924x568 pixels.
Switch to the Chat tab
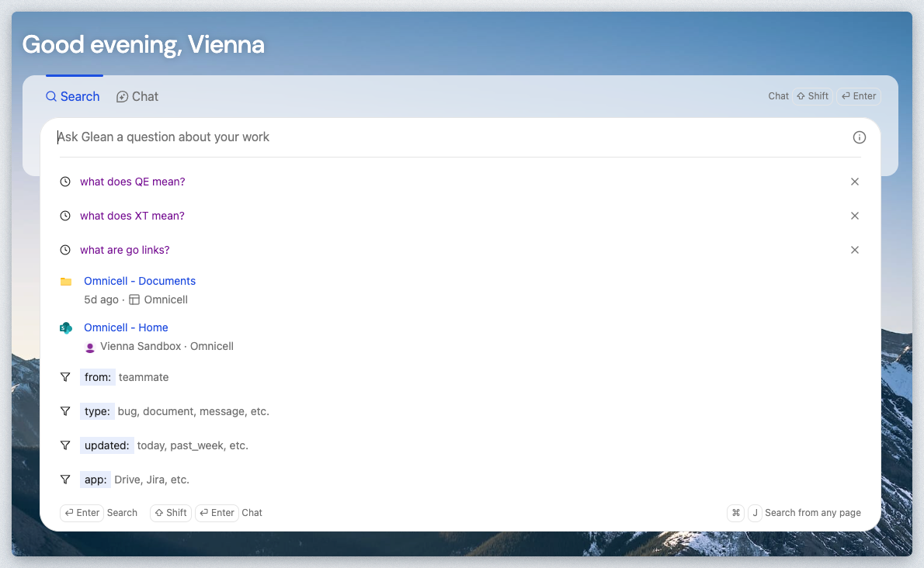click(x=137, y=97)
